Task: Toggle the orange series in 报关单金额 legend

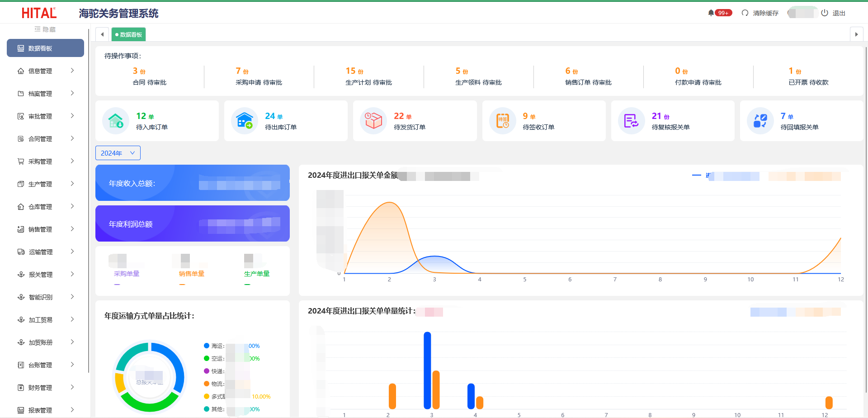Action: 805,176
